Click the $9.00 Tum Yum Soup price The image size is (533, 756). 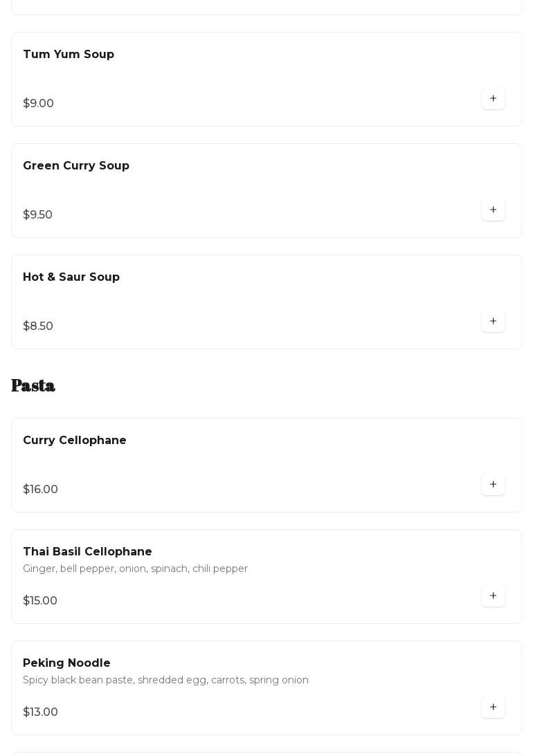click(38, 104)
